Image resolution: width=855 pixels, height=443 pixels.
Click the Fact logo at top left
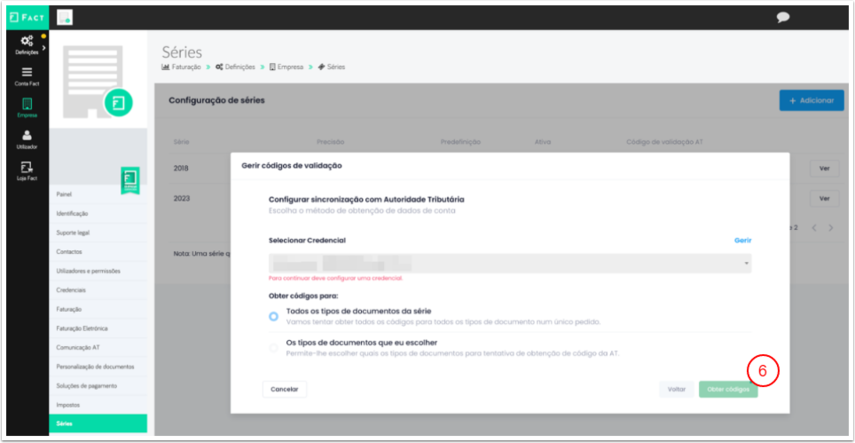click(27, 17)
